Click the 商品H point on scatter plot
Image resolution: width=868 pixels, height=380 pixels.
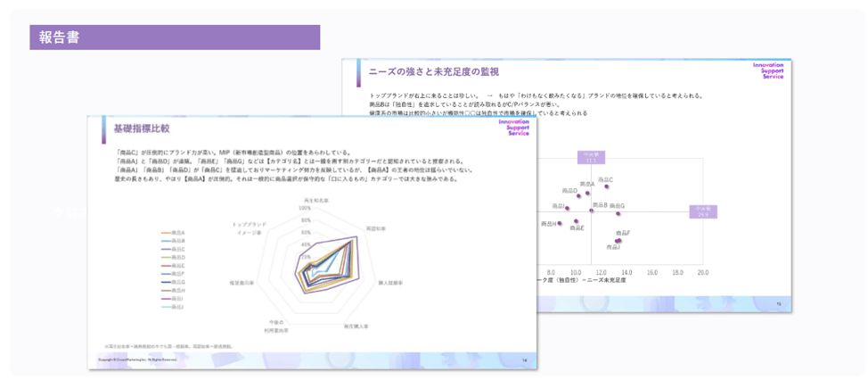(x=561, y=223)
